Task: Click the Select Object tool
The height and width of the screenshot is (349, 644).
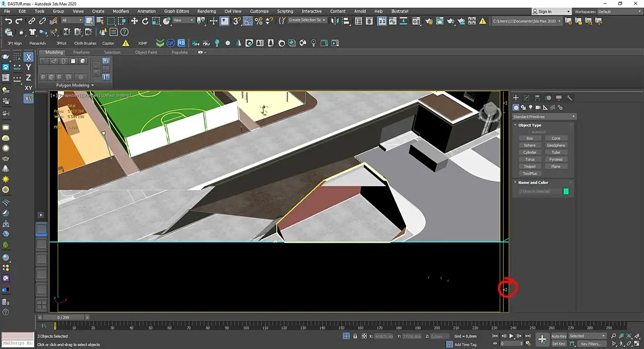Action: 90,21
